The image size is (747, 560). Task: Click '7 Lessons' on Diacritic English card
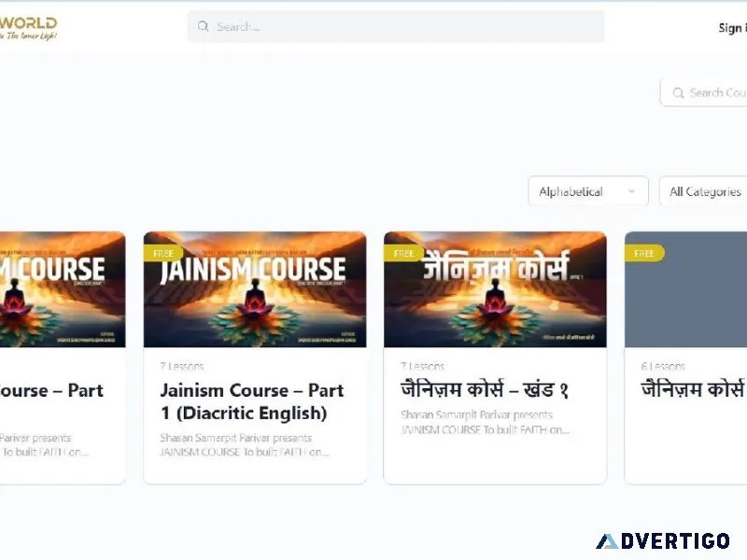pos(182,366)
